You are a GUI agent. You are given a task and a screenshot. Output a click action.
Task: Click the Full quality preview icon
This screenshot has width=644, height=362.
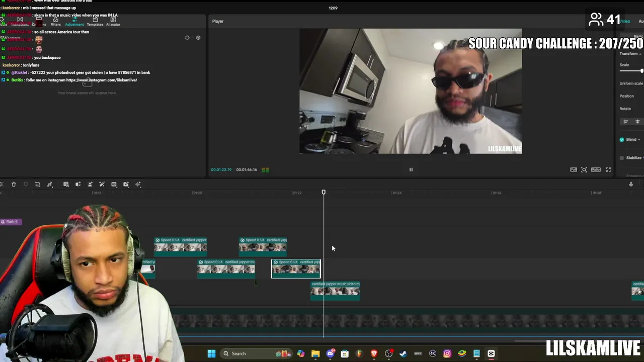tap(574, 170)
